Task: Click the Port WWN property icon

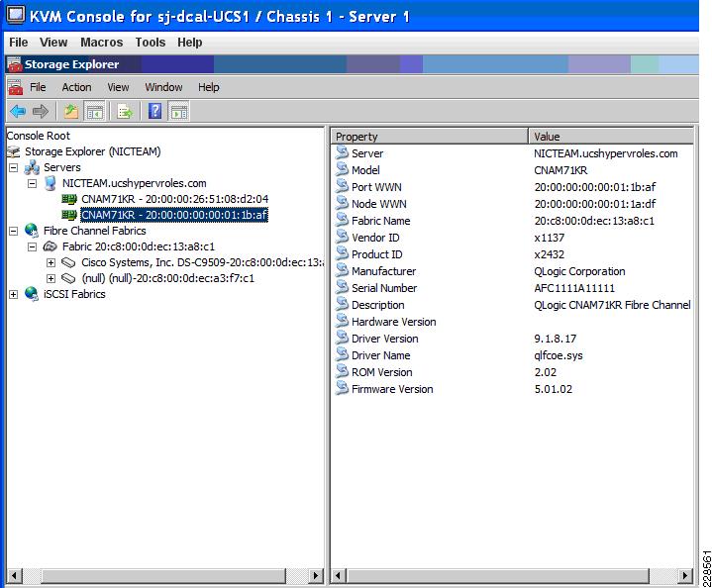Action: 342,186
